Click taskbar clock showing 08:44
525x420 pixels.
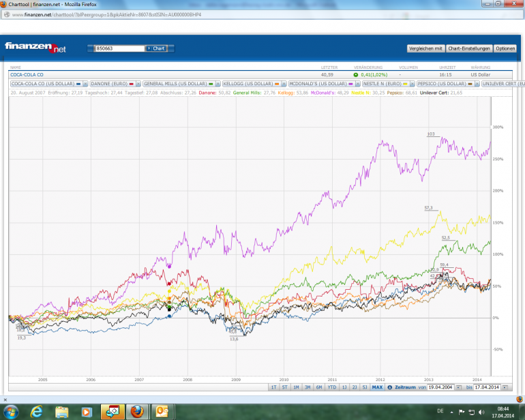point(503,412)
